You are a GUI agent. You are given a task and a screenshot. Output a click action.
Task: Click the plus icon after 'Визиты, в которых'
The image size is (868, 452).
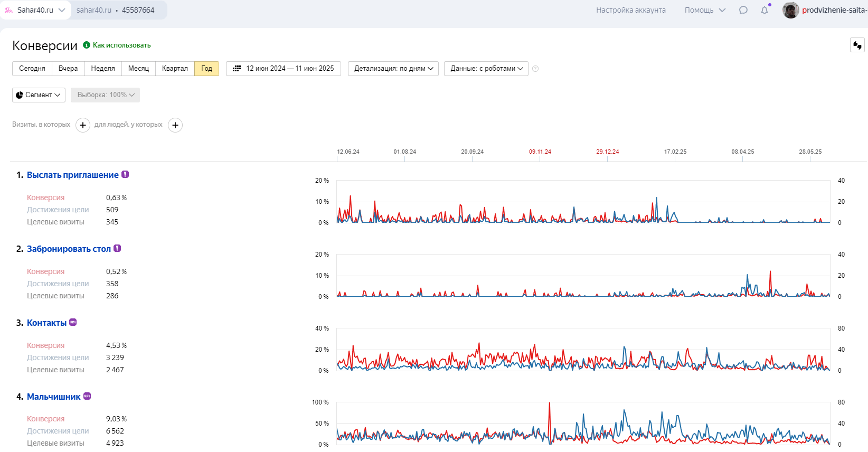point(83,125)
